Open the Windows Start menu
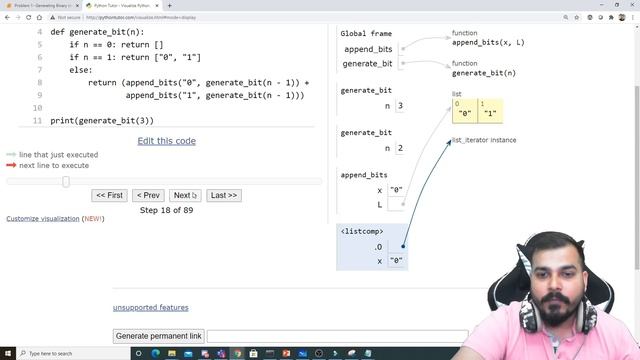 click(8, 353)
